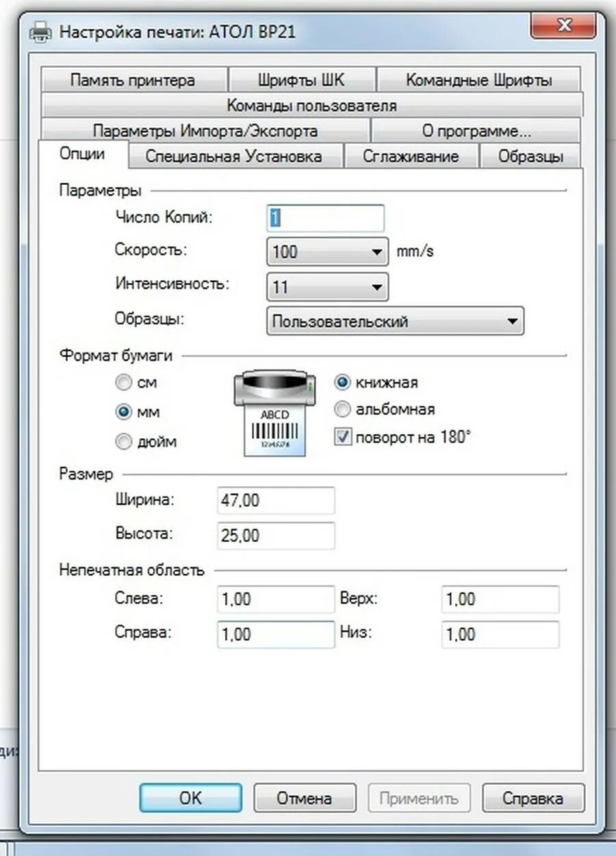Expand the Образцы Пользовательский dropdown

(x=395, y=321)
